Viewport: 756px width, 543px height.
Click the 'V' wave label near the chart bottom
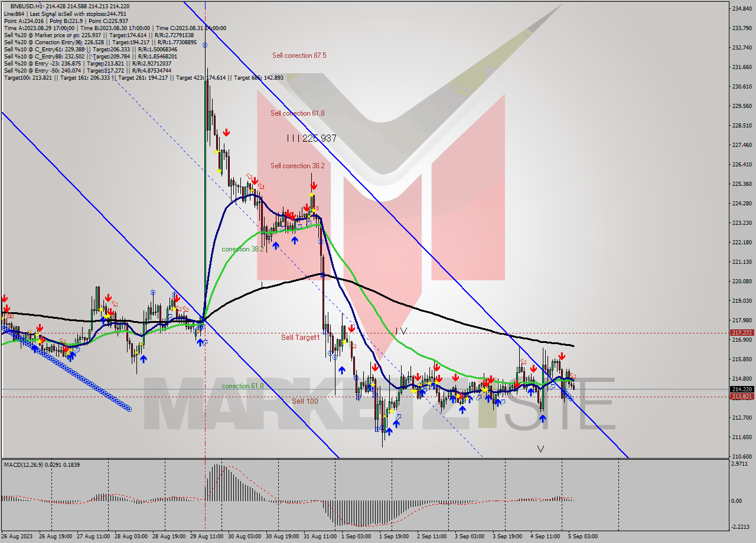(540, 449)
